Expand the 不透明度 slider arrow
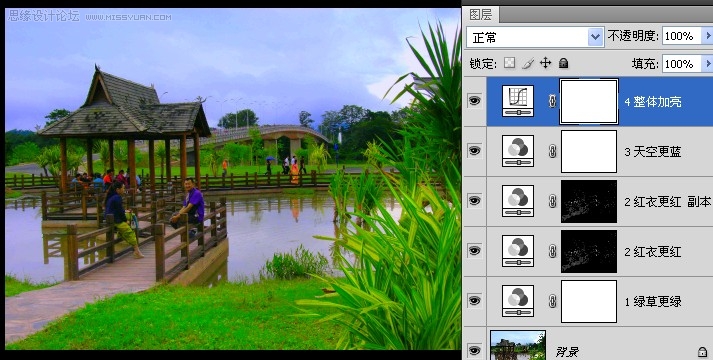713x360 pixels. click(707, 36)
